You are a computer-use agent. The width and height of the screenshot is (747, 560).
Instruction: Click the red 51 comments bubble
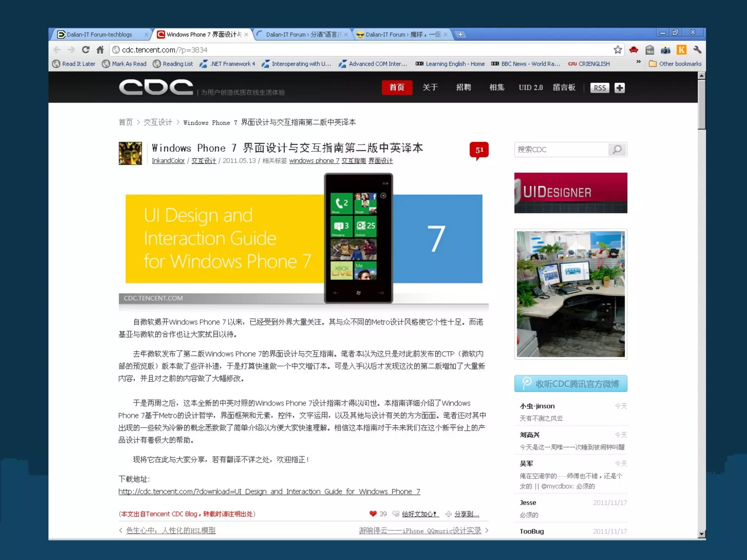(479, 150)
